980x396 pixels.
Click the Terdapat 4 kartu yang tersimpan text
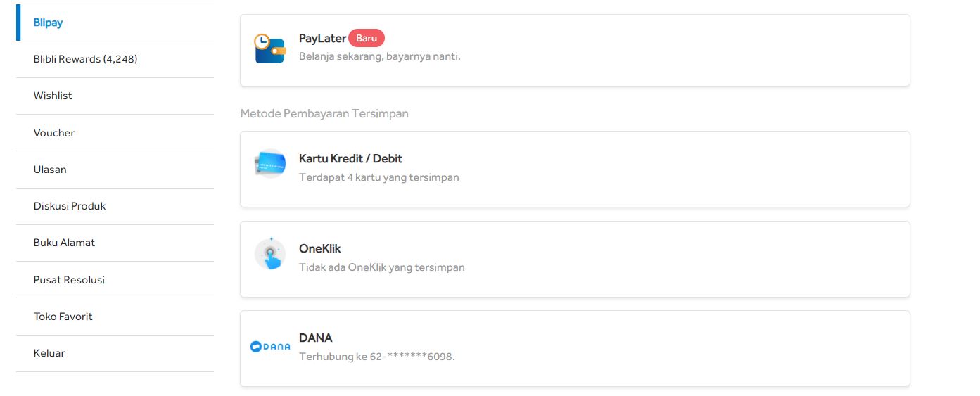[x=379, y=177]
